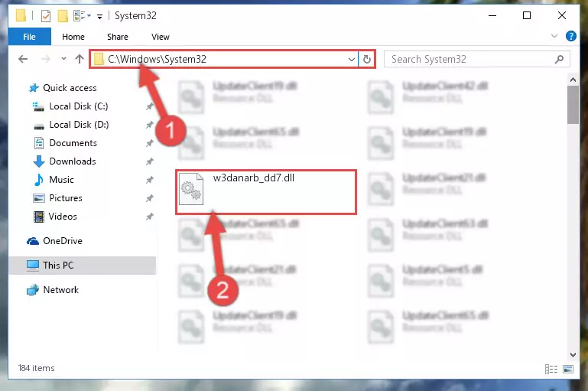Image resolution: width=588 pixels, height=391 pixels.
Task: Click the pin icon beside Downloads
Action: tap(149, 161)
